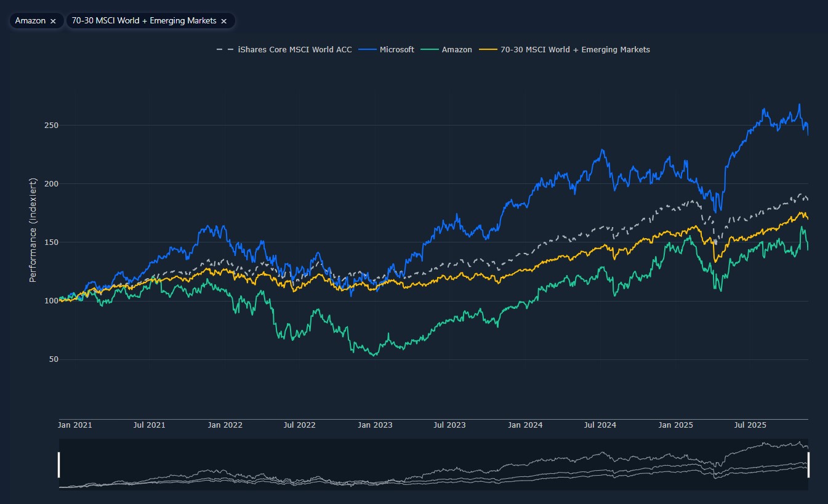
Task: Remove the Amazon chip via its x
Action: [53, 21]
